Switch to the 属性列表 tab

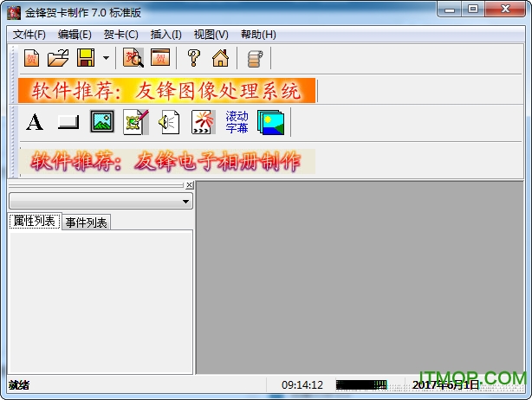click(x=35, y=222)
